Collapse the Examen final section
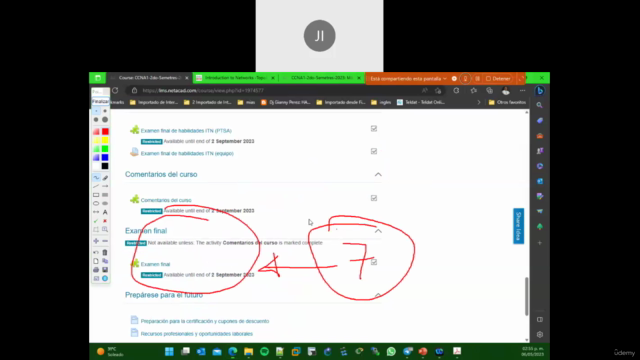Screen dimensions: 640x360 [378, 231]
